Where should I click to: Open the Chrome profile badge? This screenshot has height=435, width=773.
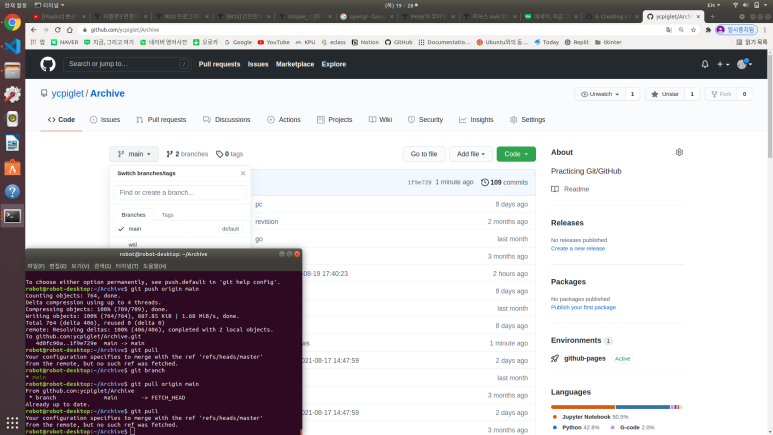coord(736,30)
